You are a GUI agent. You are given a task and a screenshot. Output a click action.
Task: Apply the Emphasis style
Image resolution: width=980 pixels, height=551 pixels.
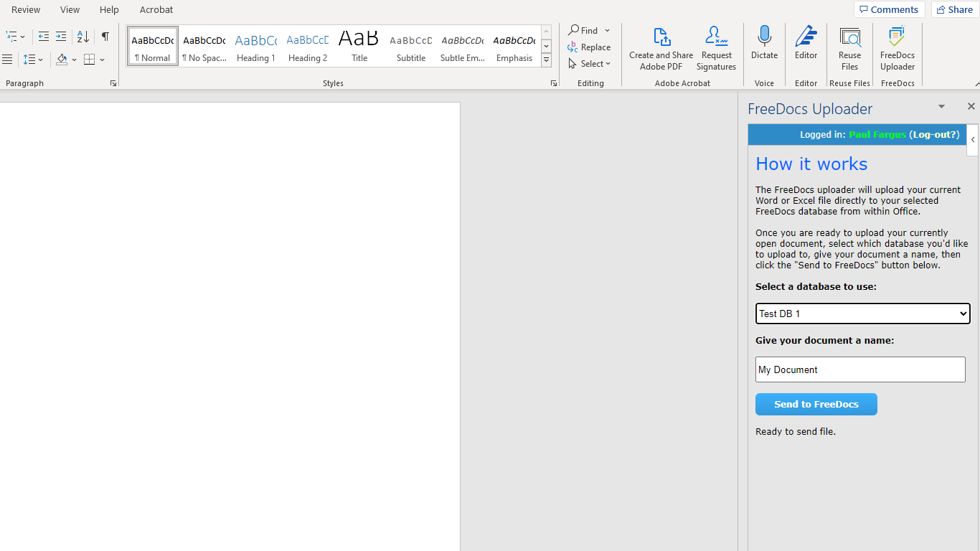pyautogui.click(x=514, y=46)
